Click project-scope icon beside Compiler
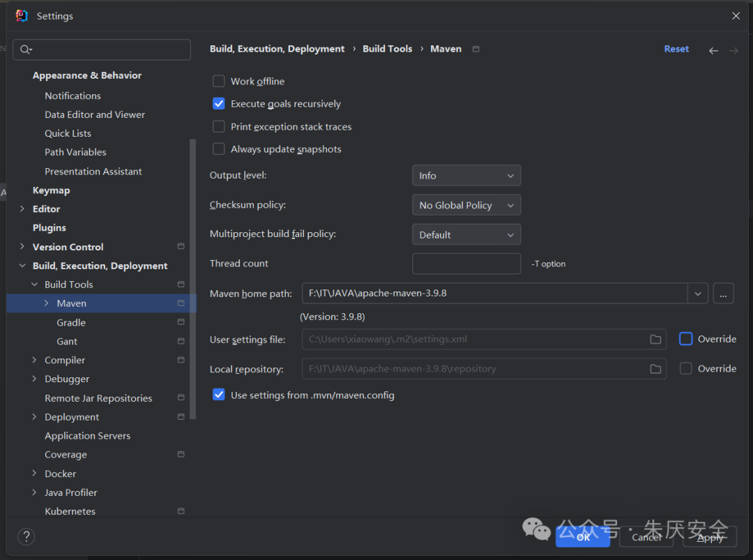The image size is (753, 560). (181, 360)
